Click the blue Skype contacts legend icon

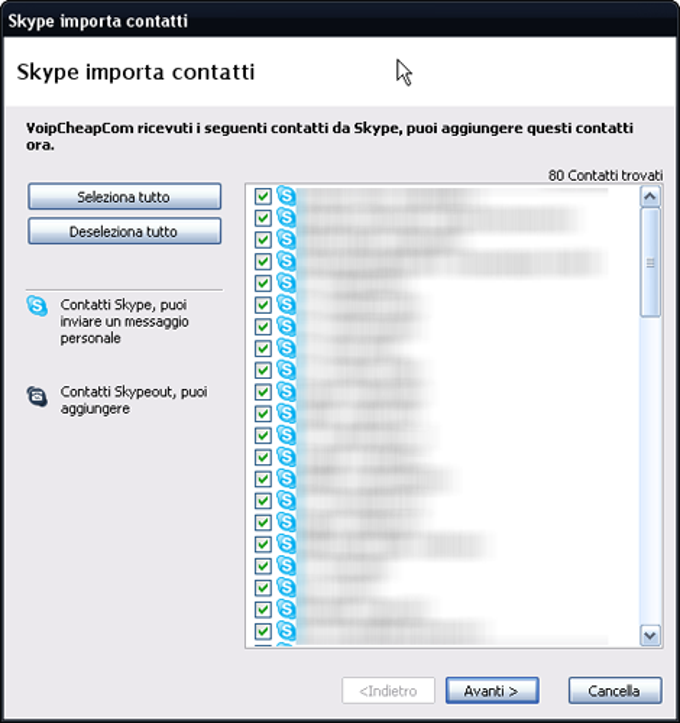click(37, 306)
